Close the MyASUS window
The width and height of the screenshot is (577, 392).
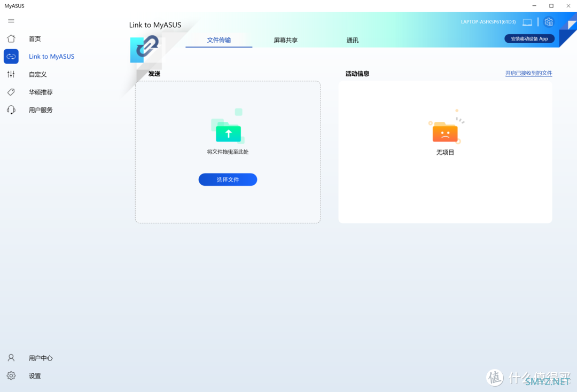tap(568, 5)
